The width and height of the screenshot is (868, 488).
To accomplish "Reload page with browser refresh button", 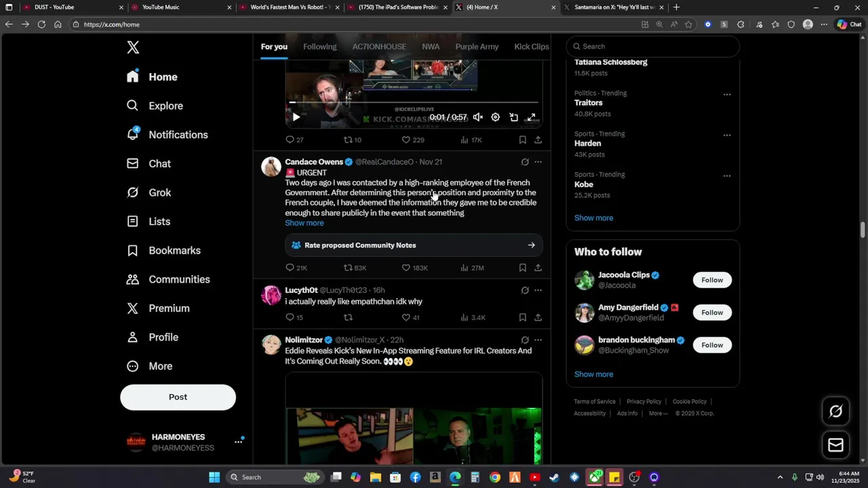I will (41, 24).
